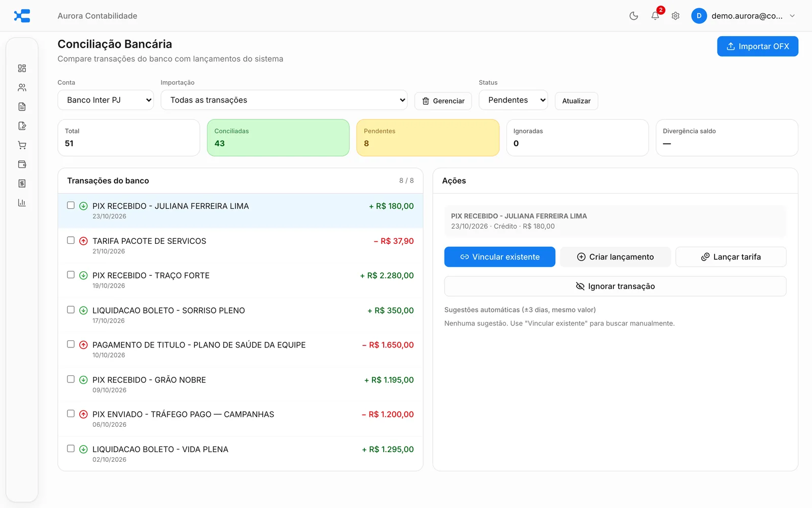Image resolution: width=812 pixels, height=508 pixels.
Task: Open the users icon in sidebar
Action: point(22,87)
